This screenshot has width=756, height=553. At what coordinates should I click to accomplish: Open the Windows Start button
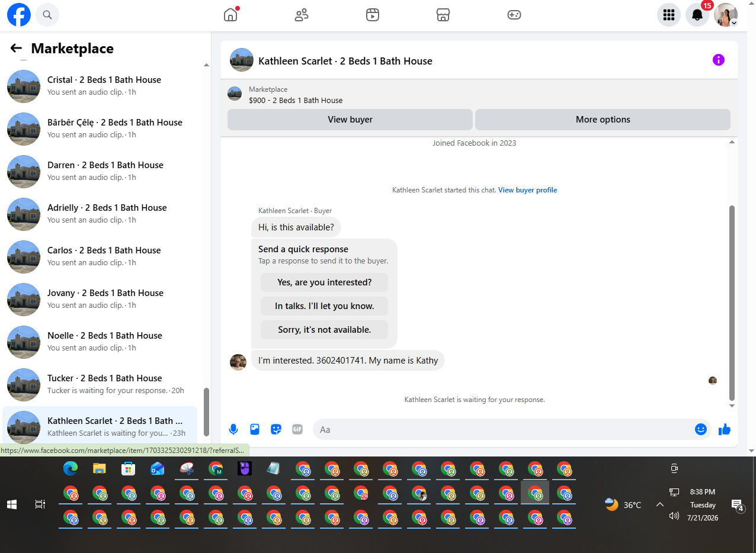pyautogui.click(x=11, y=504)
